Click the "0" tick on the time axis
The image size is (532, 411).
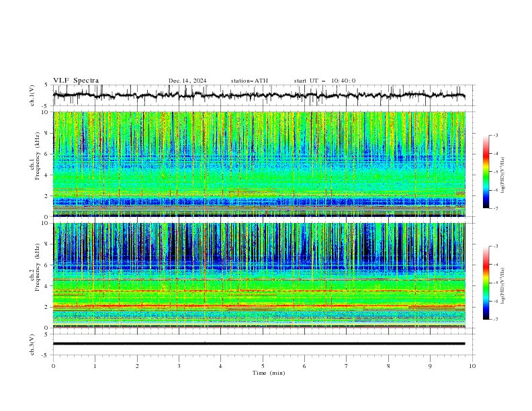pyautogui.click(x=53, y=366)
